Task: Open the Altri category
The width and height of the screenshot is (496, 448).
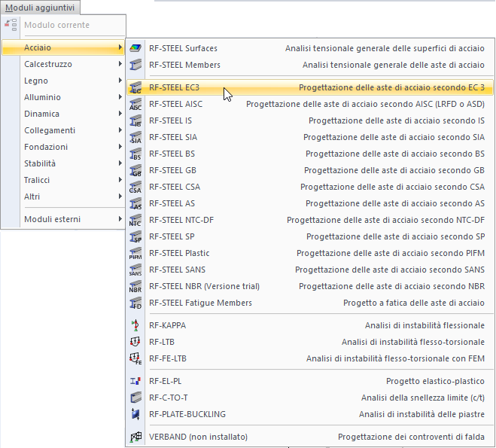Action: pyautogui.click(x=63, y=197)
